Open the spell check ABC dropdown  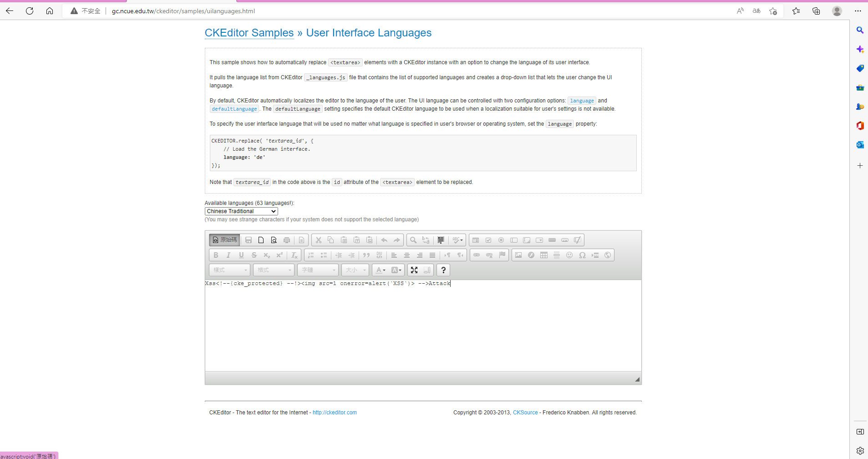coord(457,240)
